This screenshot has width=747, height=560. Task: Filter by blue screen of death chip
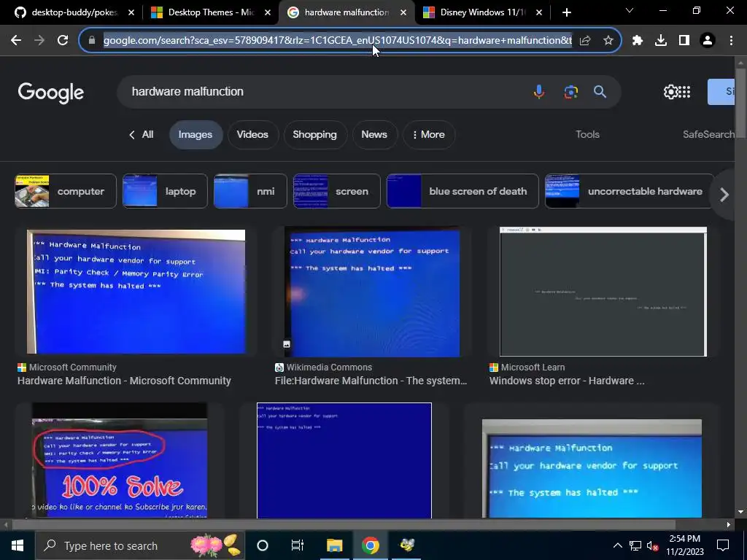pyautogui.click(x=462, y=192)
